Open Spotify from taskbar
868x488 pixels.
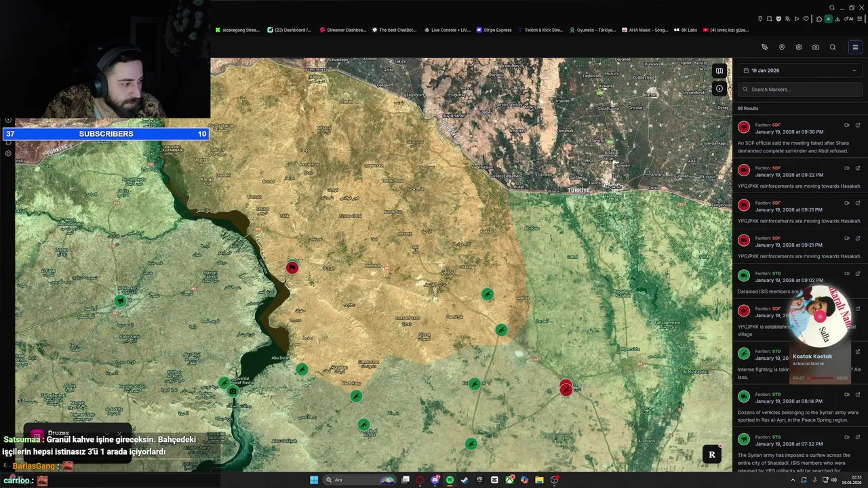click(450, 480)
